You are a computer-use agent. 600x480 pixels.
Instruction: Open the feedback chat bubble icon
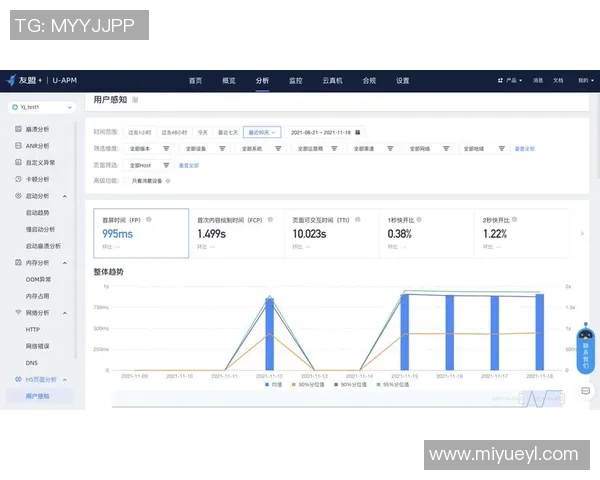tap(585, 391)
